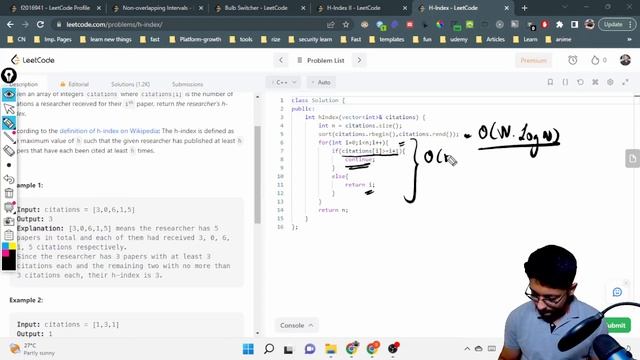Viewport: 640px width, 360px height.
Task: Reload the page
Action: pyautogui.click(x=40, y=24)
